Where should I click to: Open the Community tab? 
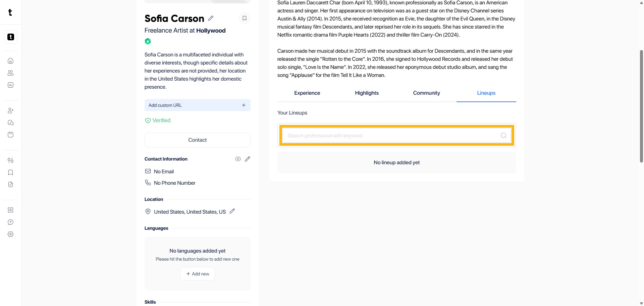(426, 93)
